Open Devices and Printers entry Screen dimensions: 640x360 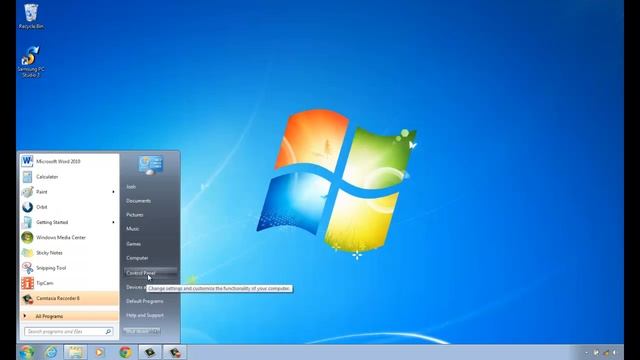coord(135,287)
